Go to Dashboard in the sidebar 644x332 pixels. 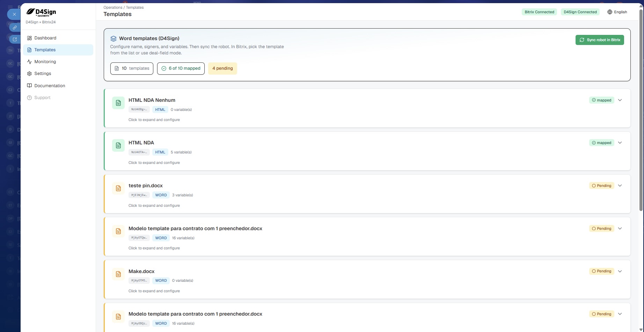pos(58,38)
